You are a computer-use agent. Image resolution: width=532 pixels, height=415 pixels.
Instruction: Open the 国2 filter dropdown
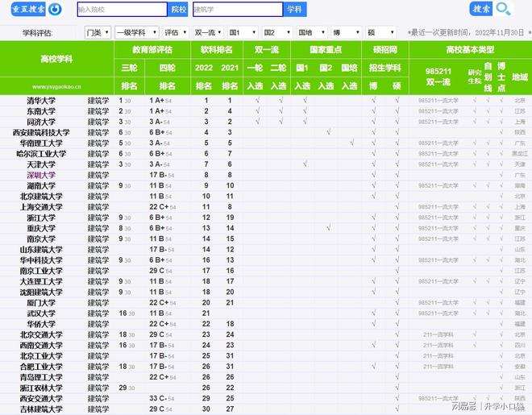[276, 32]
